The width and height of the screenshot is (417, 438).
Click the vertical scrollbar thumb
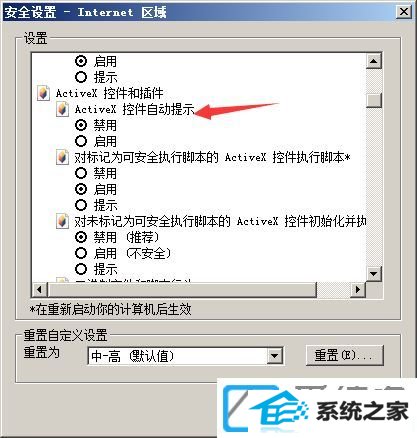pos(374,100)
